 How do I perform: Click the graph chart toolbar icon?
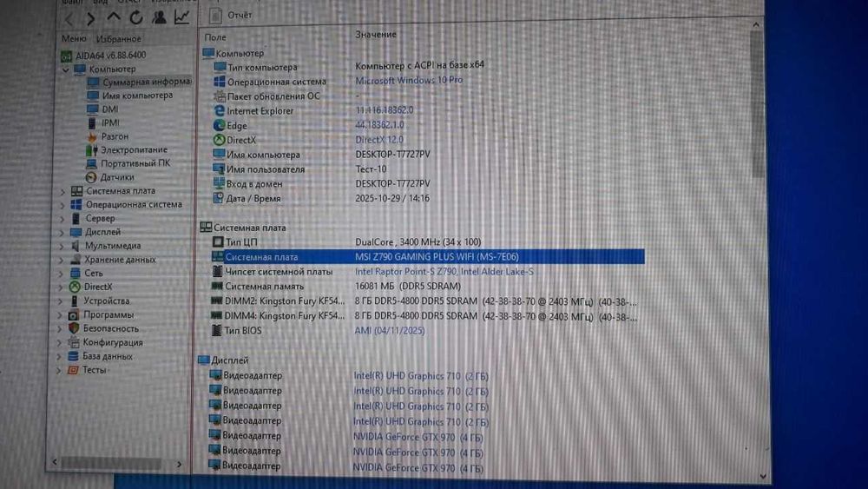click(181, 17)
